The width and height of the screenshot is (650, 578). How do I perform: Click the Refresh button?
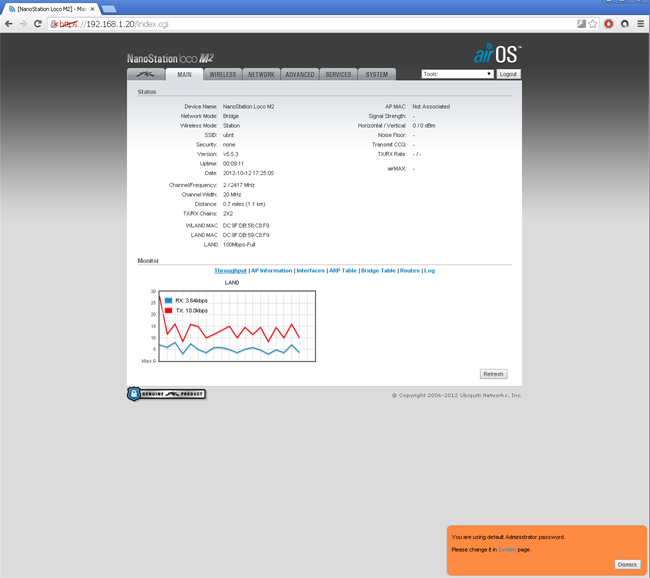[493, 374]
